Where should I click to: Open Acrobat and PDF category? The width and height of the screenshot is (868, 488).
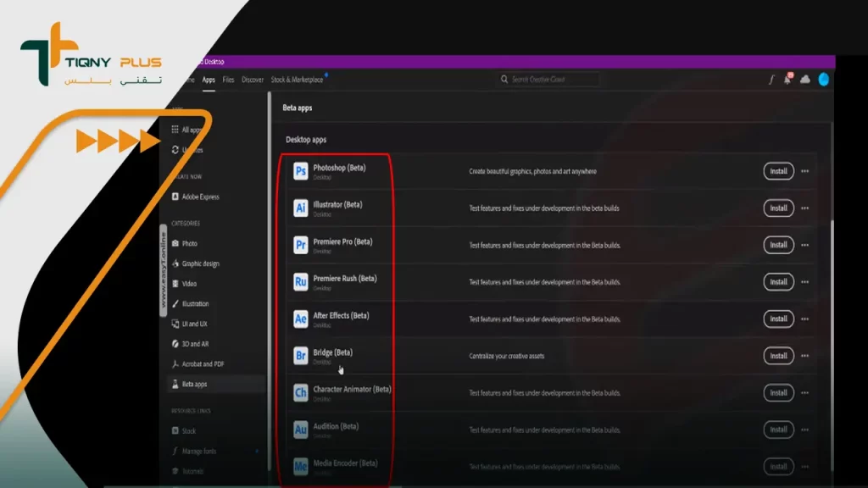click(x=203, y=364)
